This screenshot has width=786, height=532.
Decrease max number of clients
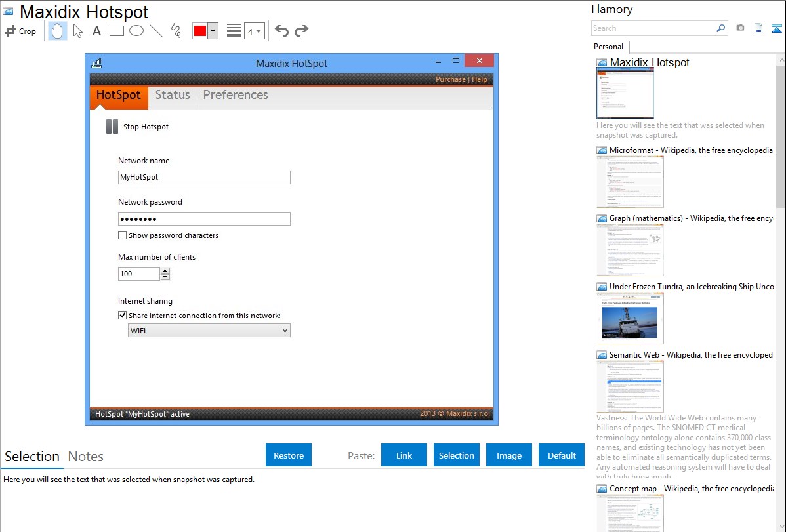(165, 277)
